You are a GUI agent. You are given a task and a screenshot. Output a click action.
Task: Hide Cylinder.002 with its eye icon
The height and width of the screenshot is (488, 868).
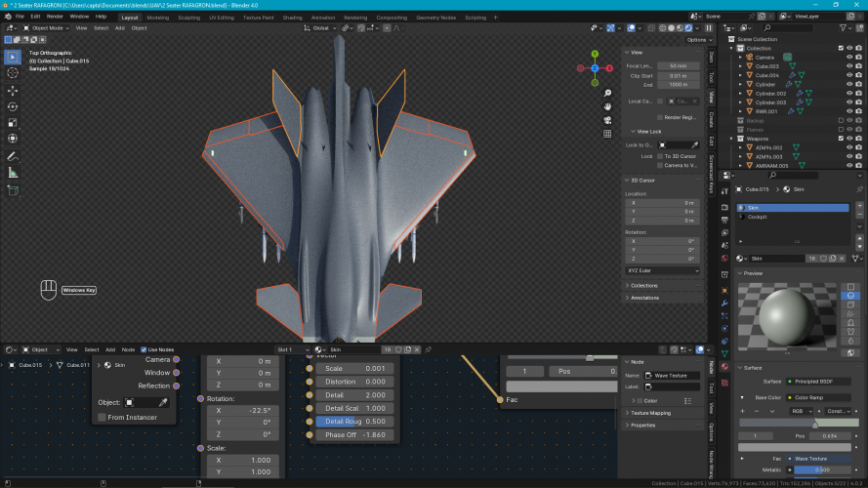coord(849,94)
